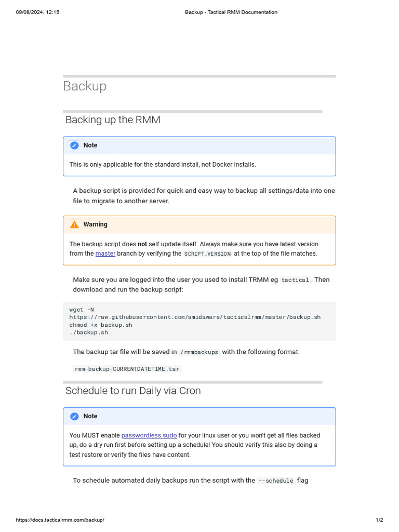
Task: Click the SCRIPT_VERSION inline code
Action: [x=207, y=254]
